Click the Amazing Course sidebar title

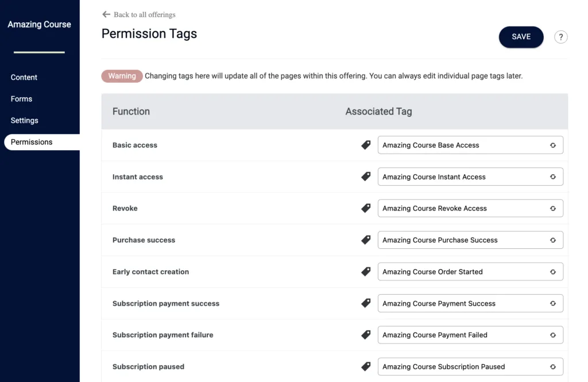click(40, 24)
